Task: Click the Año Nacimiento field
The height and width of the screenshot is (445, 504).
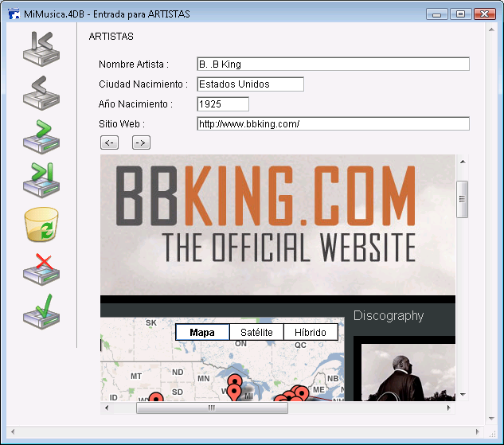Action: tap(223, 104)
